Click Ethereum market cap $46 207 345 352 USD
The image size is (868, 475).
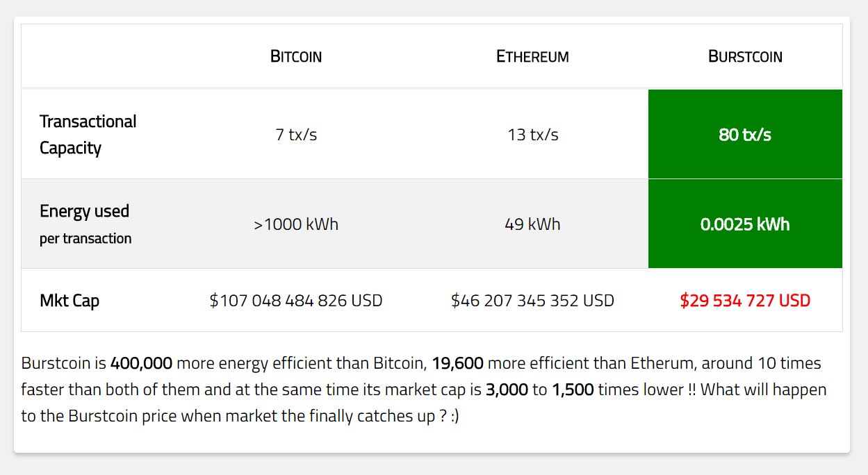532,301
